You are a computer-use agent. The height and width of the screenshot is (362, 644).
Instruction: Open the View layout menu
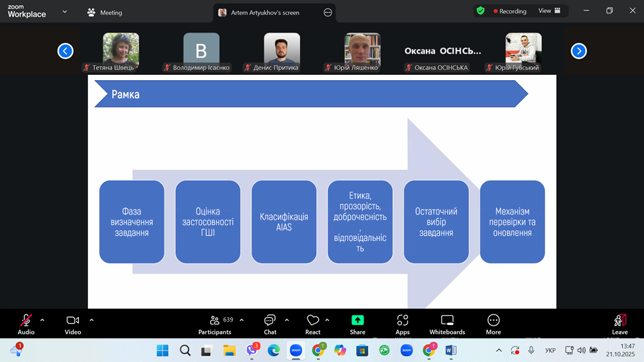[x=549, y=11]
